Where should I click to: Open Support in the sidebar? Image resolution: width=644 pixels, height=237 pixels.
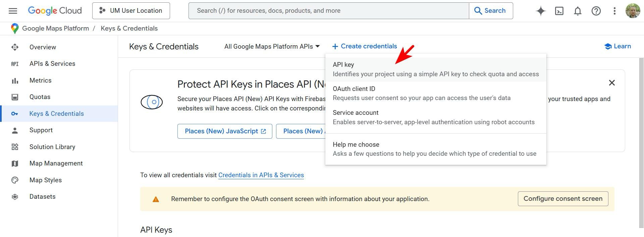click(x=59, y=130)
